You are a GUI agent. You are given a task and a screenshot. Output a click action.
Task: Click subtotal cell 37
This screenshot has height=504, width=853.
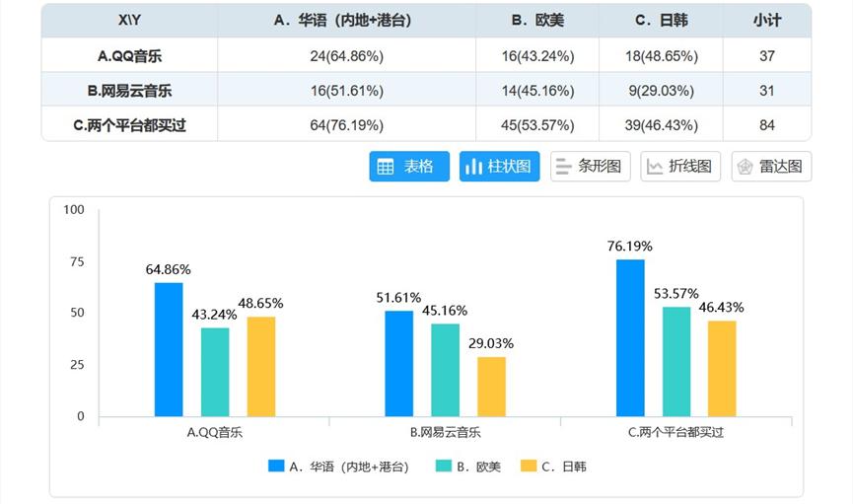click(x=767, y=55)
